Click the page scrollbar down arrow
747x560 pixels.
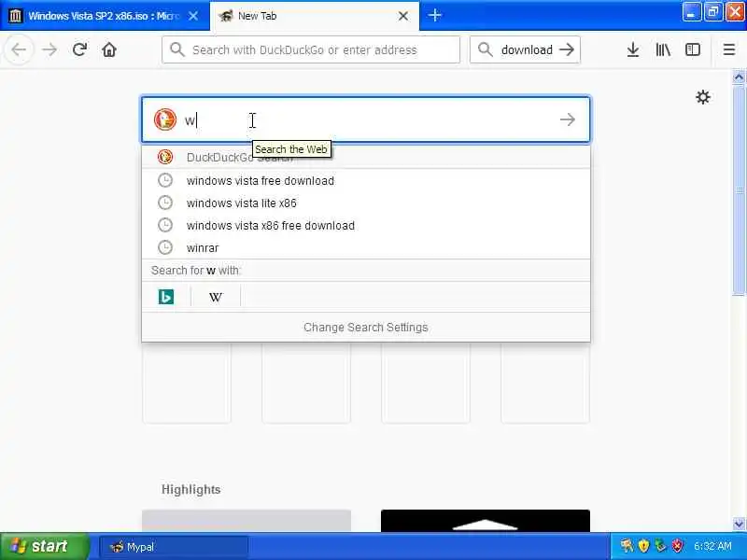point(739,524)
